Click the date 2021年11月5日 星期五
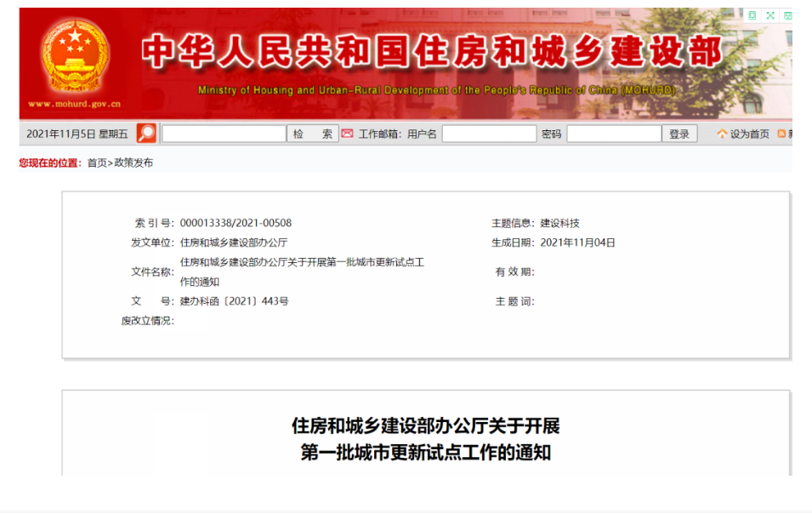 77,134
